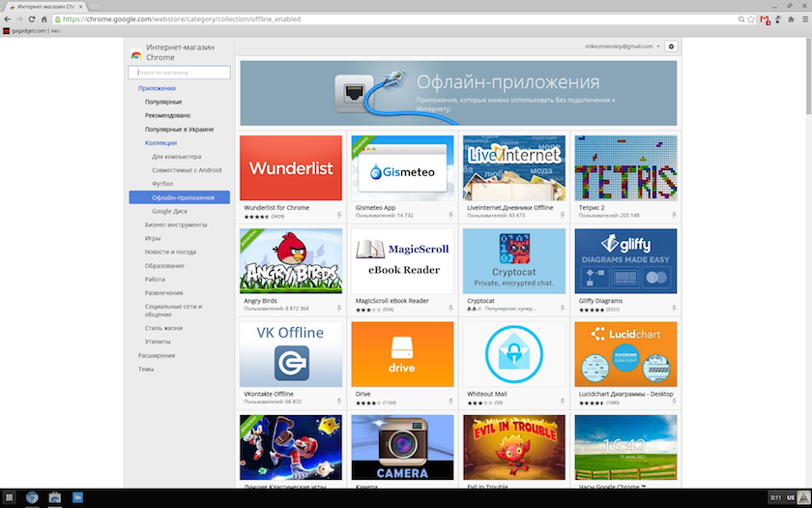
Task: Click the address bar URL
Action: click(x=182, y=19)
